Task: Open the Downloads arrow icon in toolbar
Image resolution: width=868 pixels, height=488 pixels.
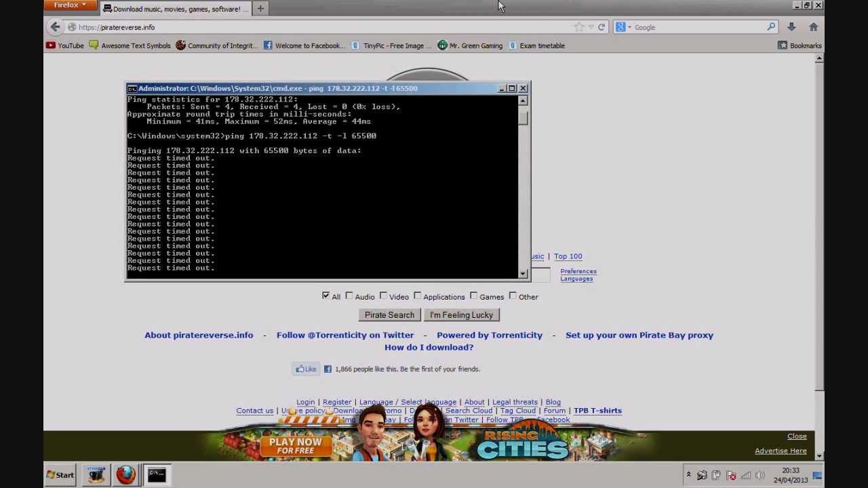Action: pyautogui.click(x=791, y=27)
